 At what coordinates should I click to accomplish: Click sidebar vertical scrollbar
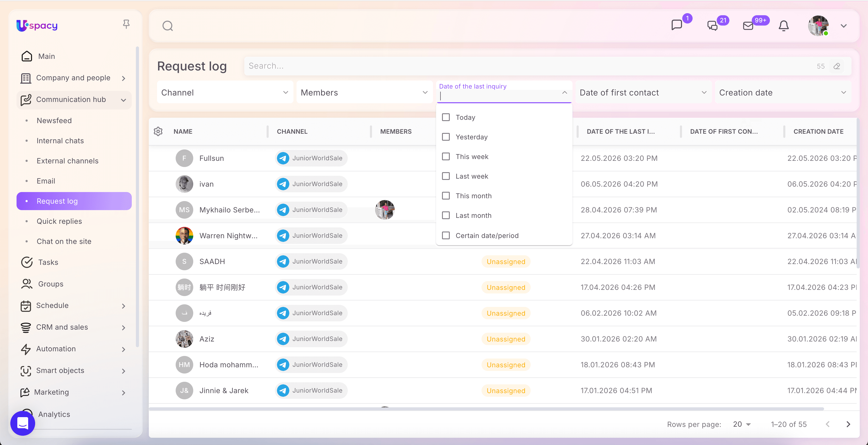click(137, 197)
